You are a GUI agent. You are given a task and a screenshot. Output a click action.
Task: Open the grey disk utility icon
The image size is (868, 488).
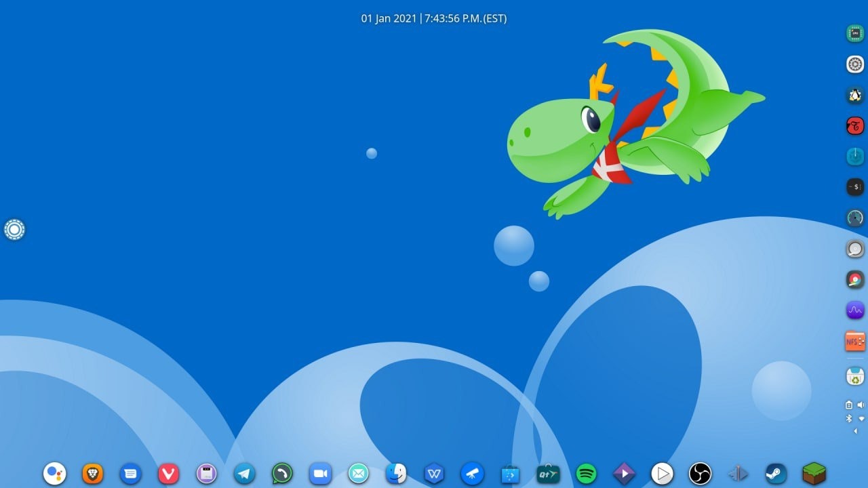click(x=855, y=249)
